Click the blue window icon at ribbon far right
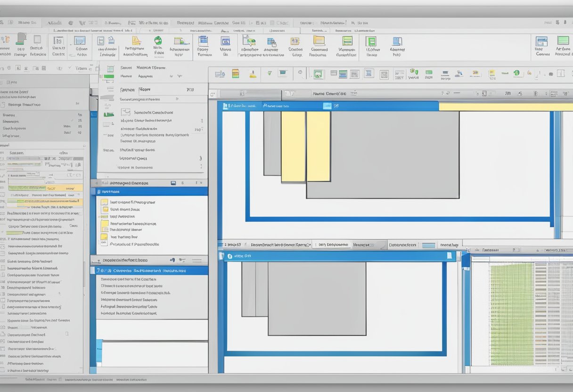This screenshot has width=573, height=392. 541,41
